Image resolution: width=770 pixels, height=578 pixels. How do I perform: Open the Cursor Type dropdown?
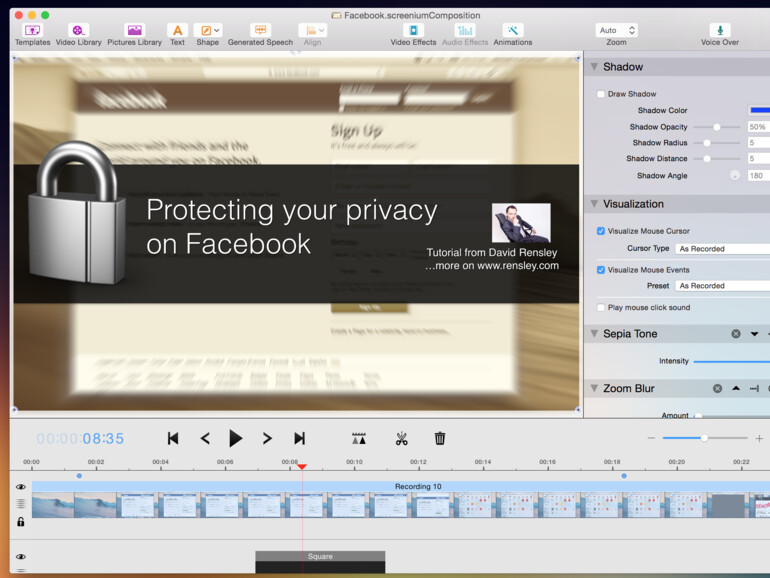click(722, 248)
